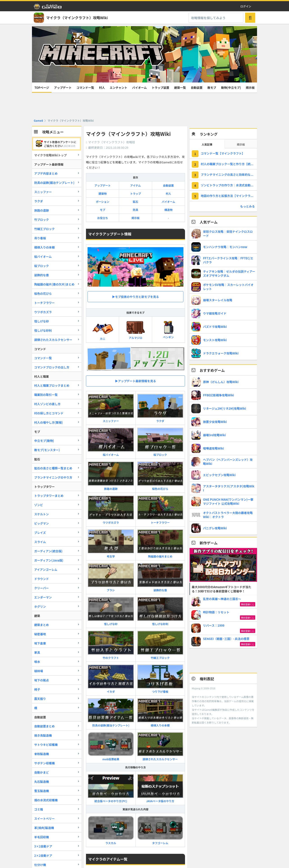The height and width of the screenshot is (868, 289).
Task: Select 人気記事 ranking tab
Action: click(x=207, y=145)
